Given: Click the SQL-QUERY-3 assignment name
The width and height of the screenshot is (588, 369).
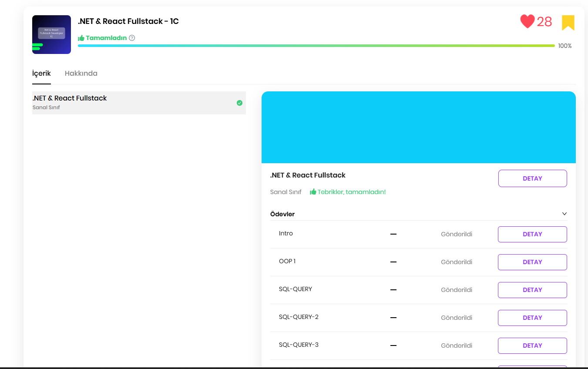Looking at the screenshot, I should coord(299,345).
